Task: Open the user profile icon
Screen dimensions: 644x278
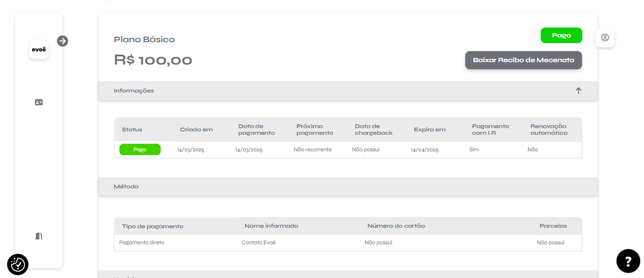Action: [605, 37]
